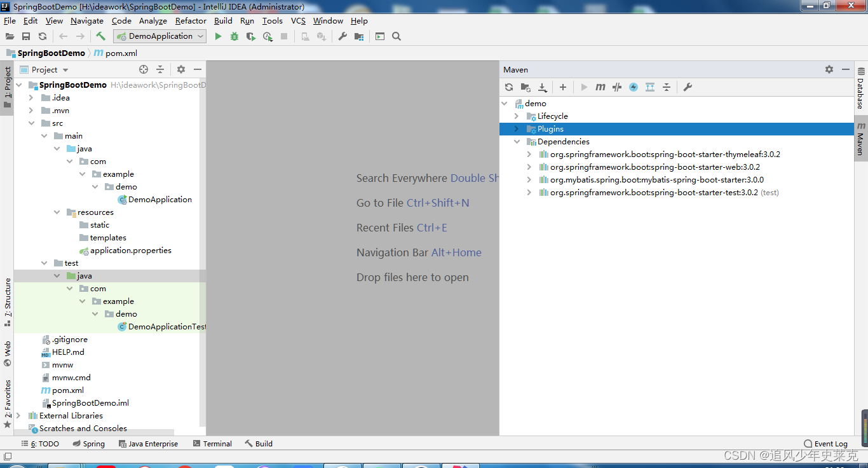Image resolution: width=868 pixels, height=468 pixels.
Task: Open Maven Settings wrench icon
Action: tap(688, 87)
